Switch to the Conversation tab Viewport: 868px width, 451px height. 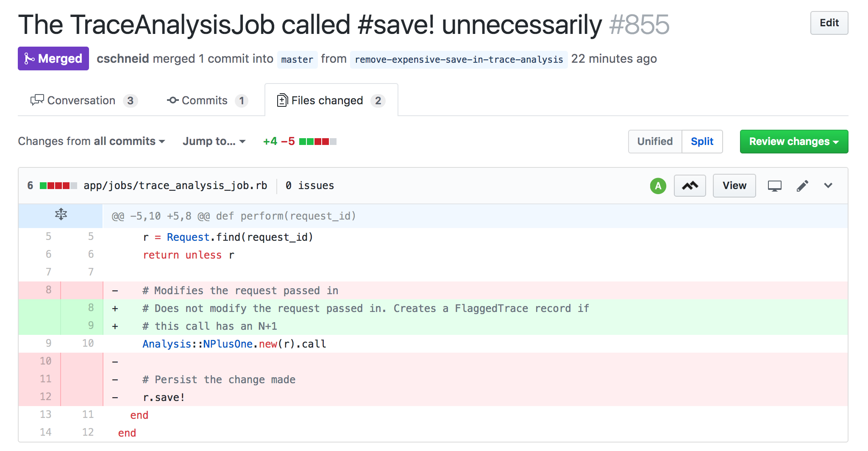(84, 100)
